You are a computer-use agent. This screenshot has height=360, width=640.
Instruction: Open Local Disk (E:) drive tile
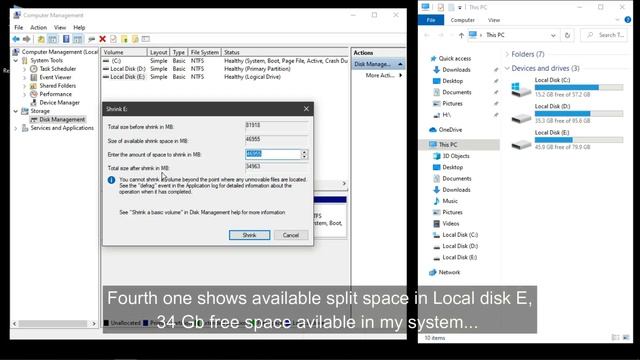coord(567,140)
